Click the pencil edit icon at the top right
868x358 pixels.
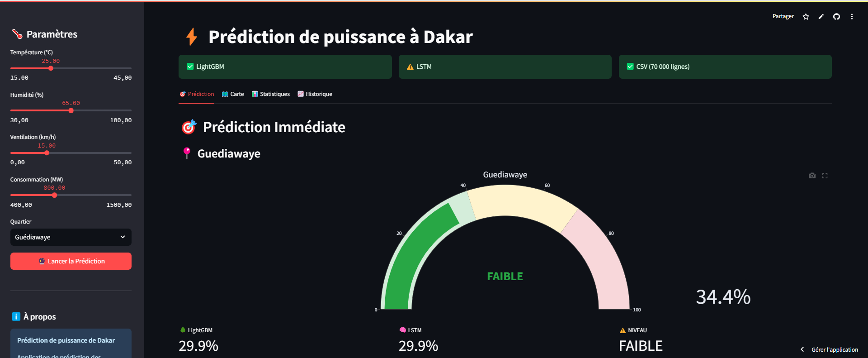click(x=821, y=16)
